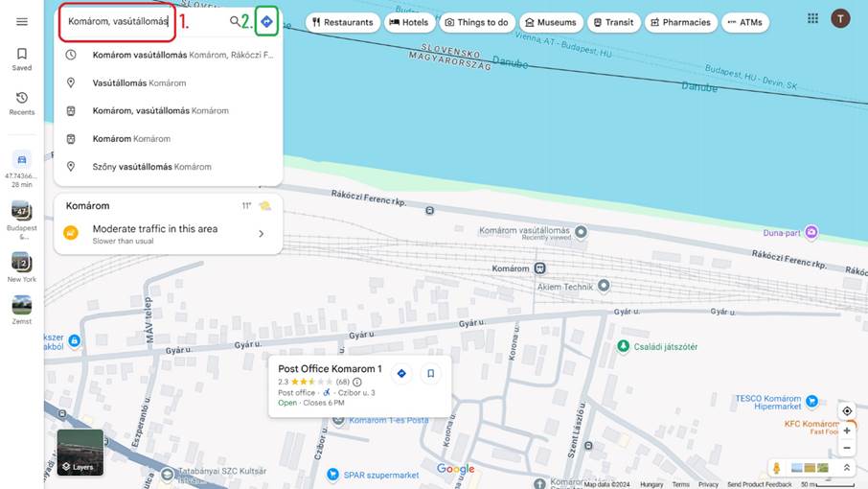Open Recents in the sidebar
The width and height of the screenshot is (868, 489).
[22, 104]
